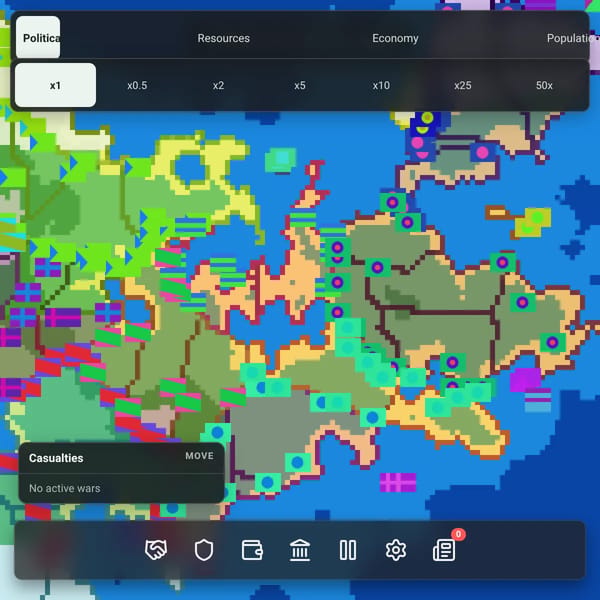
Task: Open the government bank building icon
Action: (x=300, y=550)
